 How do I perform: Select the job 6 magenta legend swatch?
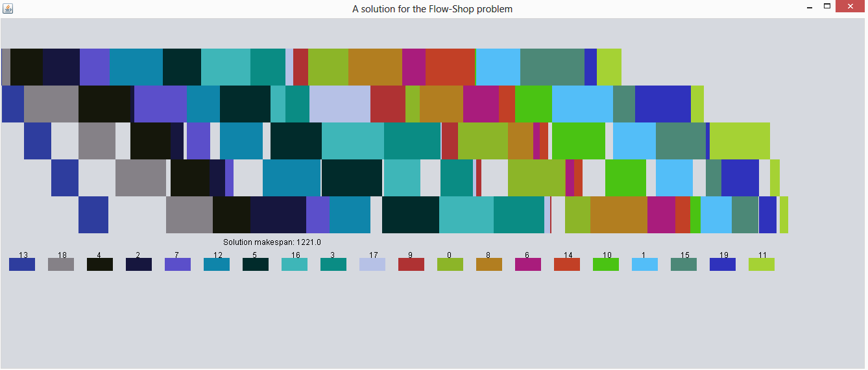[528, 264]
